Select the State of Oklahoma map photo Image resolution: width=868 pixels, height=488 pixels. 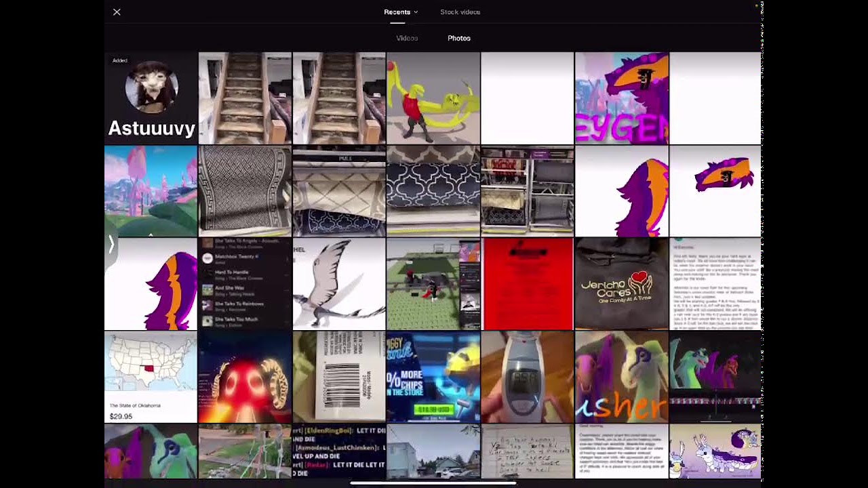151,377
